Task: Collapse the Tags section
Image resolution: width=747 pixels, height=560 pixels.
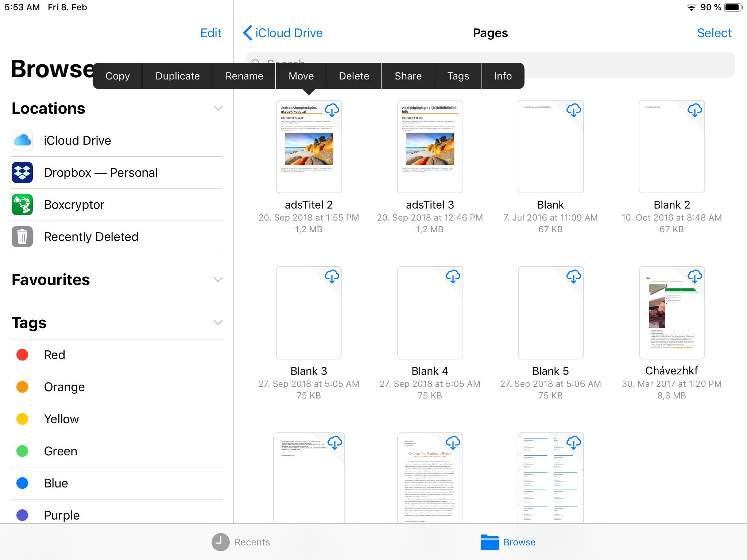Action: (x=218, y=323)
